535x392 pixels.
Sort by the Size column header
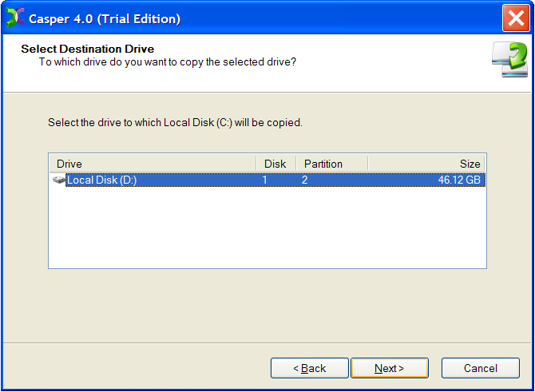[426, 164]
